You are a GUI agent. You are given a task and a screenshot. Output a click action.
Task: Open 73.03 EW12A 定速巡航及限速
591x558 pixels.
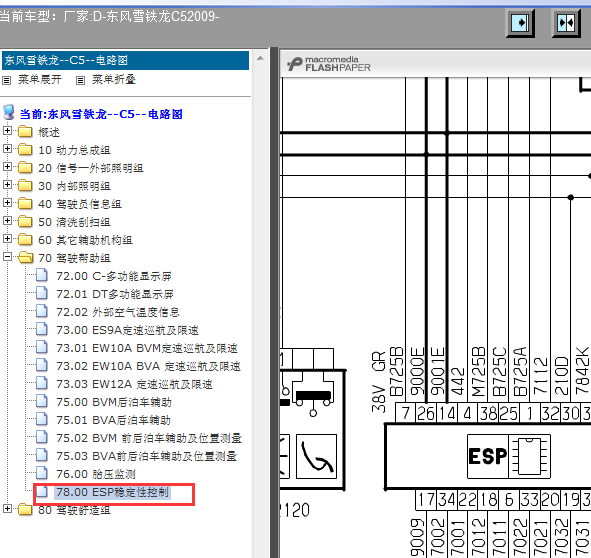pos(134,384)
